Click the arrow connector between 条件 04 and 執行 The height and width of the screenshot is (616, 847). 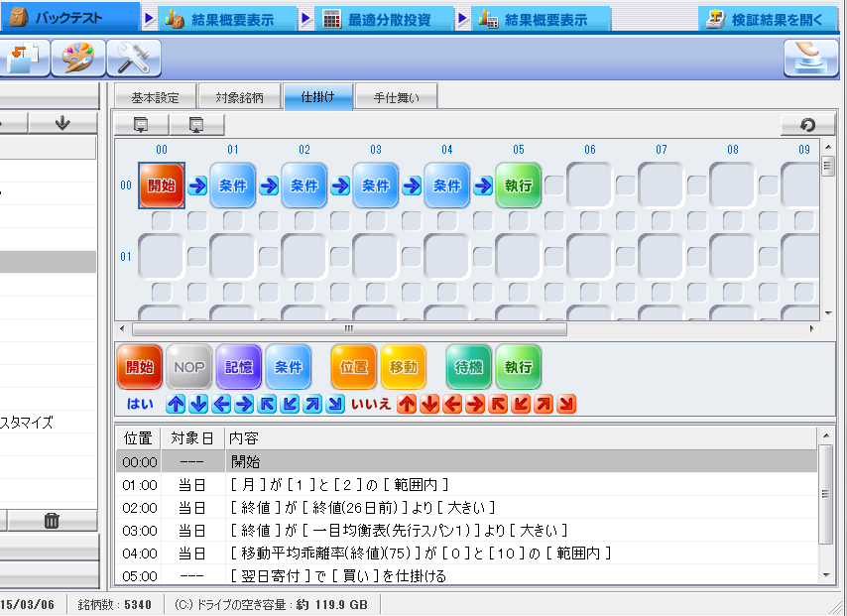click(x=483, y=185)
